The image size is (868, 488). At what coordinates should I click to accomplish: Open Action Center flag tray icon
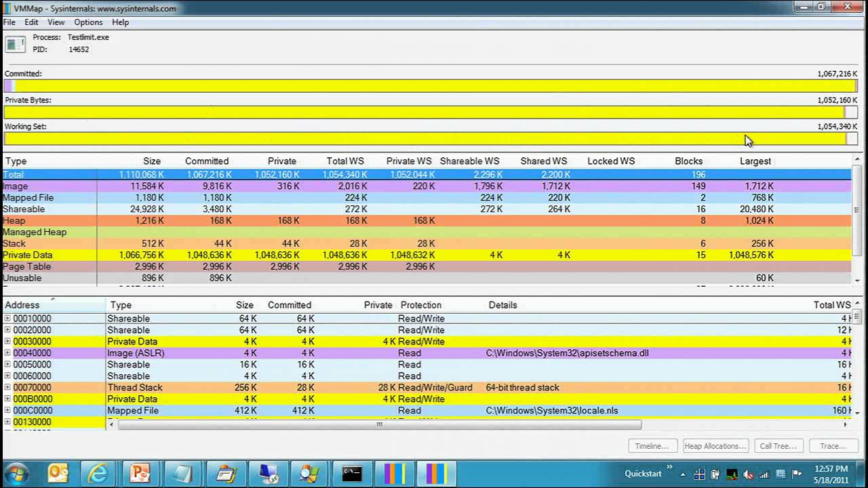point(797,474)
